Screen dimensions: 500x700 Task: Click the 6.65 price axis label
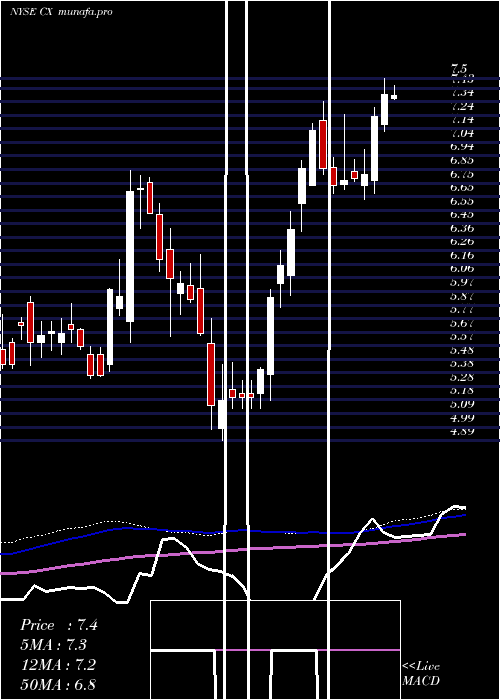[x=462, y=187]
